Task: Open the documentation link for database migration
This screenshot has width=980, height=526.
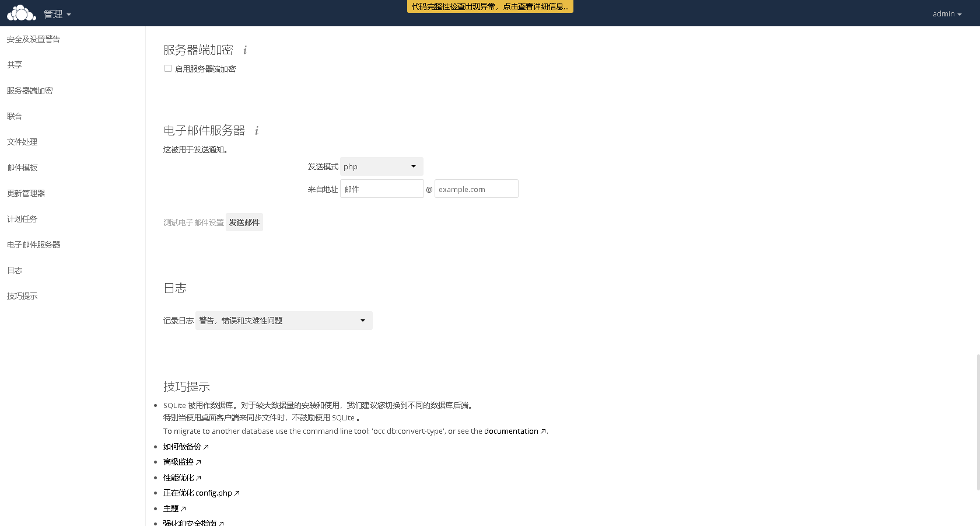Action: point(515,431)
